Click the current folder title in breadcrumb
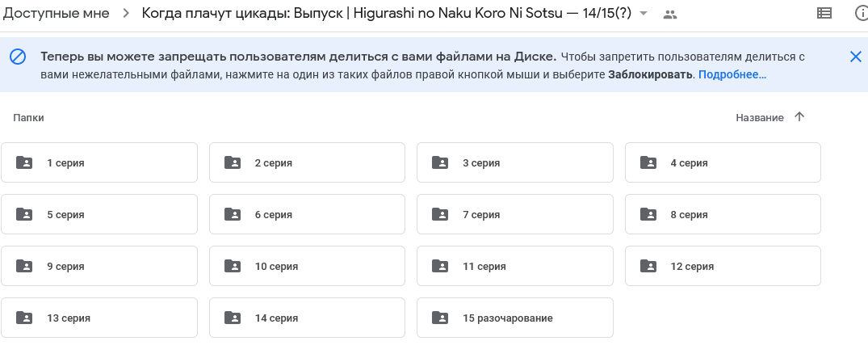Viewport: 868px width, 358px height. [387, 13]
